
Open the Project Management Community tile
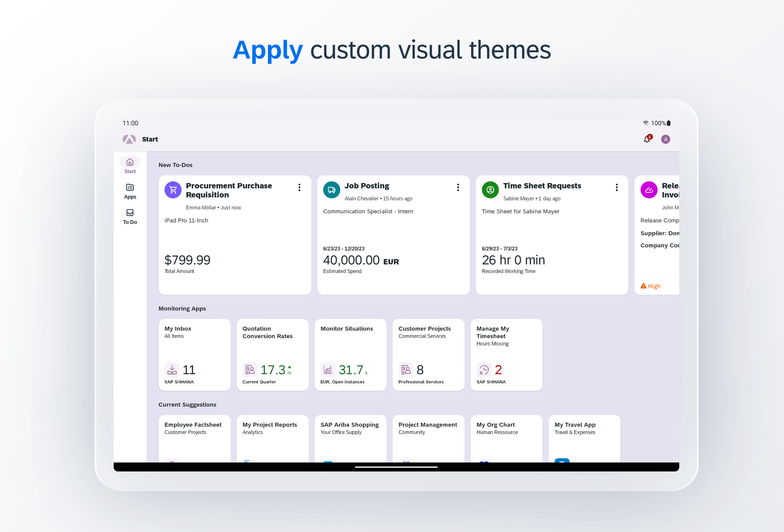[428, 439]
